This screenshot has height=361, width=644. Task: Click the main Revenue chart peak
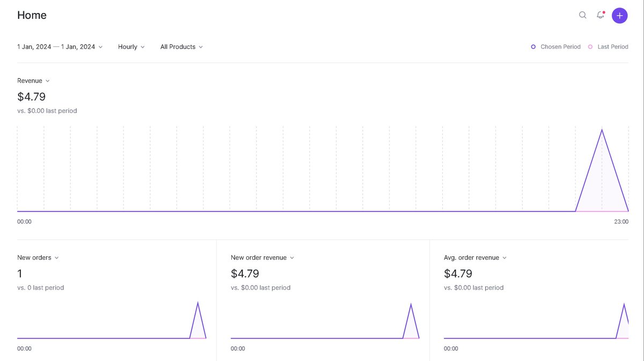602,130
